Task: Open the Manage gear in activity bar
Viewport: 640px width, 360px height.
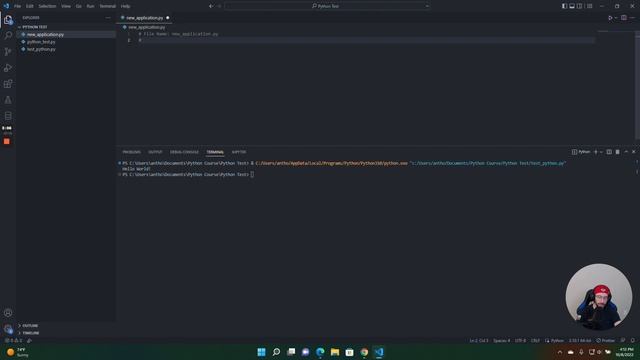Action: pyautogui.click(x=8, y=329)
